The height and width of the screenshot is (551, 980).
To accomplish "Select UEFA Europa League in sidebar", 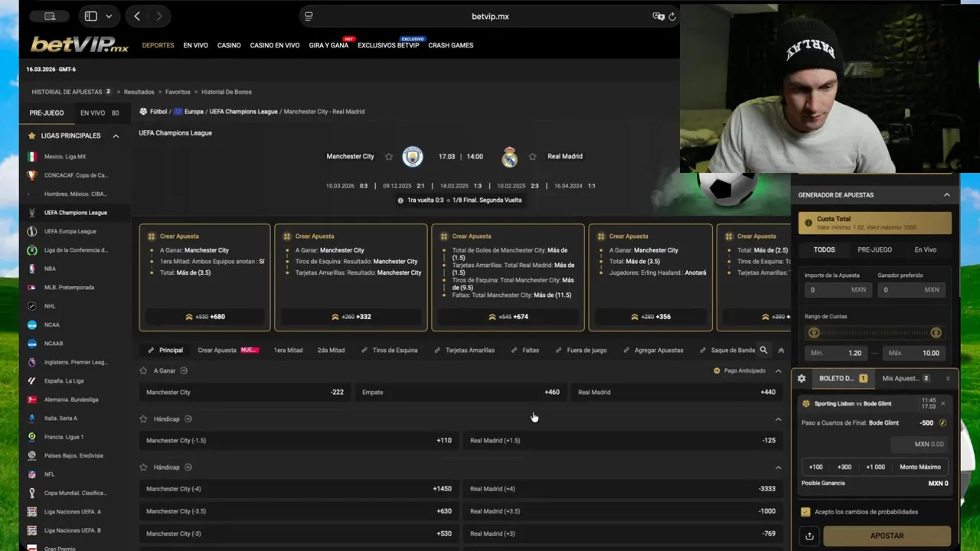I will pos(70,231).
